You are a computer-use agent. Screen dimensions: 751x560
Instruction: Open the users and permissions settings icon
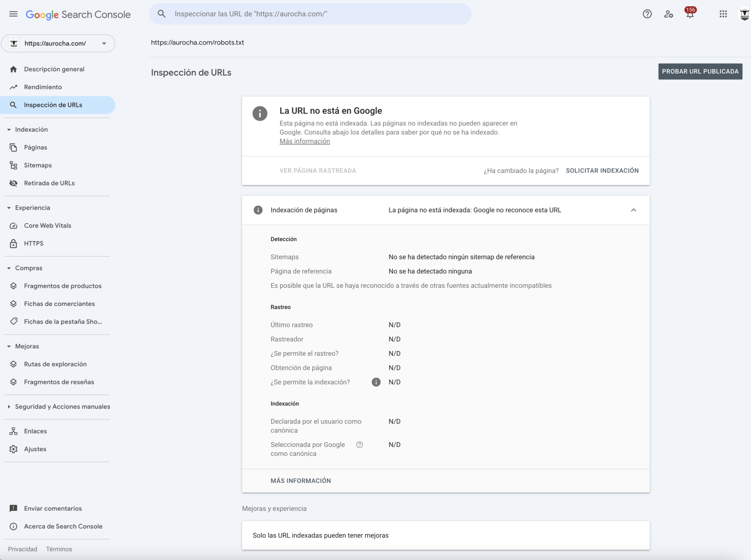(x=669, y=14)
